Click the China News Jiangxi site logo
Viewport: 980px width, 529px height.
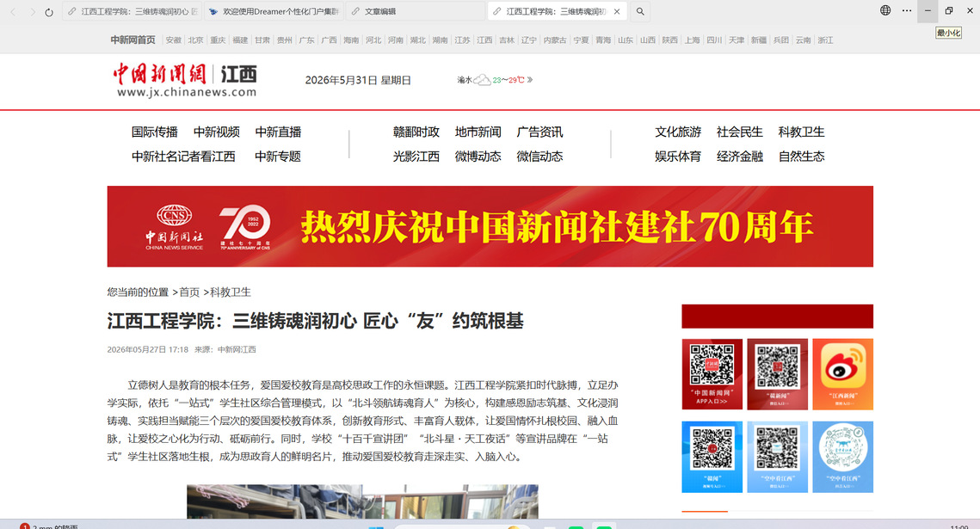185,81
